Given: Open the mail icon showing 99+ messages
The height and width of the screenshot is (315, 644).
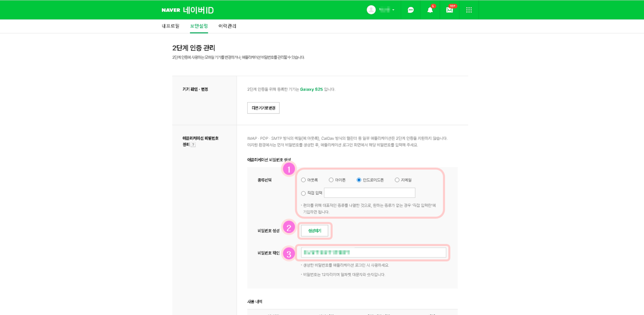Looking at the screenshot, I should pyautogui.click(x=449, y=10).
